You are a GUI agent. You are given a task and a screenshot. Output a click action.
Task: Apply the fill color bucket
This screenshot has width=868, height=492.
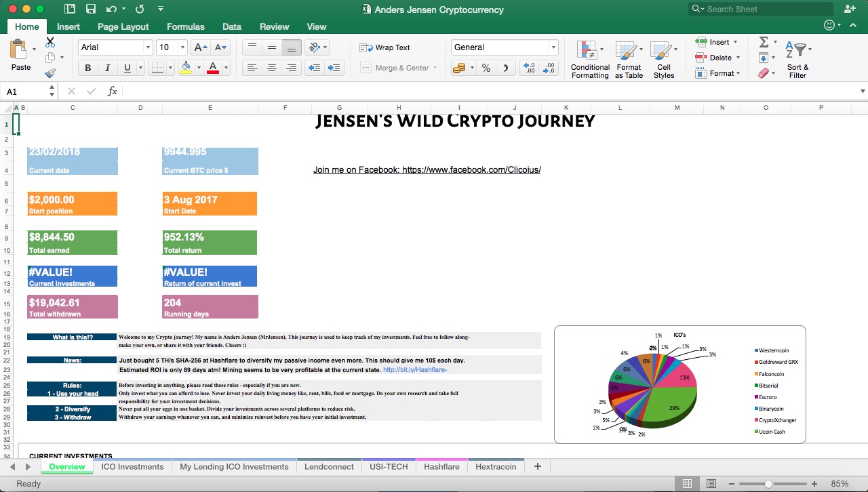[186, 68]
